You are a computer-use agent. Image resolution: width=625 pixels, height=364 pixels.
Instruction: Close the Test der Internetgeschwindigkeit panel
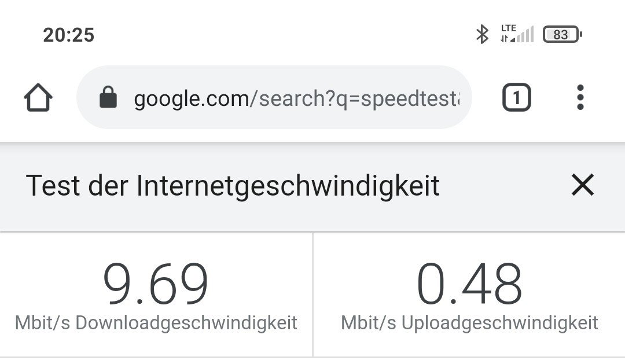(583, 185)
